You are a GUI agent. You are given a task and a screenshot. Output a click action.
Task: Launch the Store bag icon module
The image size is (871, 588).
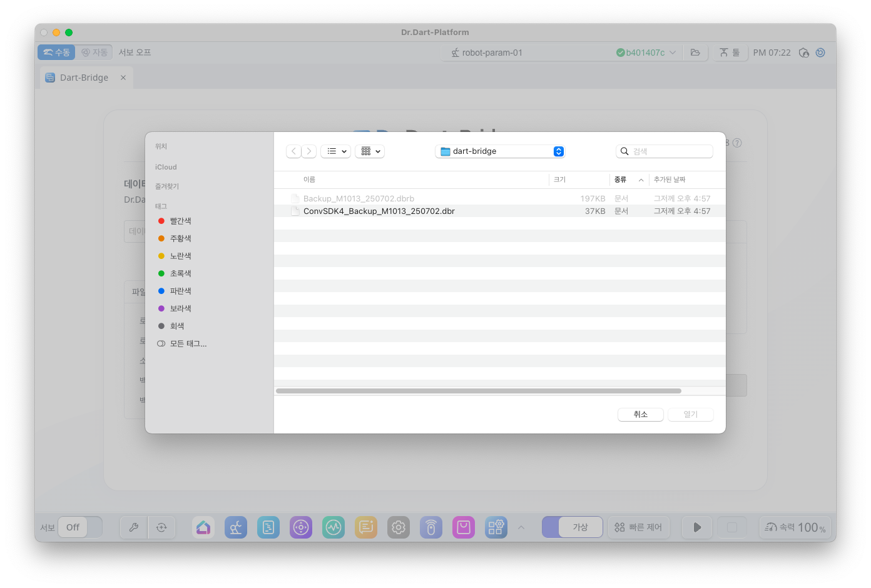pyautogui.click(x=464, y=527)
